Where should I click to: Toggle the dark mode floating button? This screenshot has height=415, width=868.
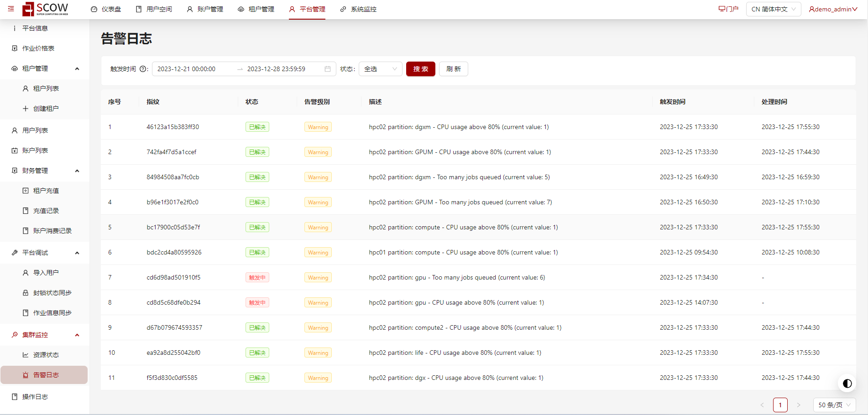[x=847, y=384]
